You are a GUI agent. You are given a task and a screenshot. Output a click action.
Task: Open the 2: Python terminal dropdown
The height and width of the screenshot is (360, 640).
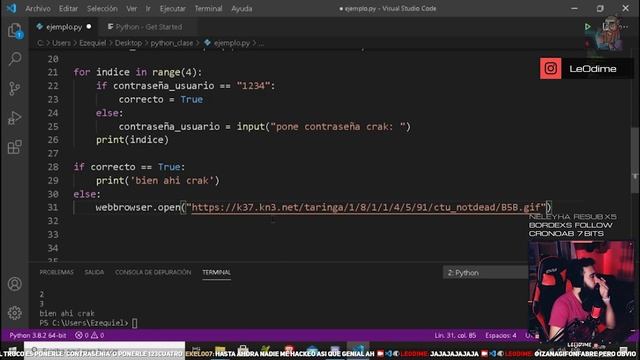485,273
